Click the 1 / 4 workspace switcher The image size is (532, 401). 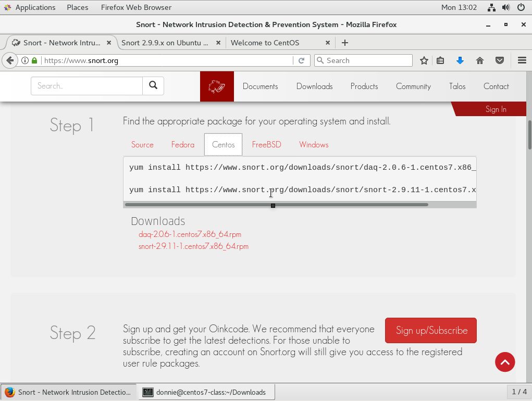(519, 392)
